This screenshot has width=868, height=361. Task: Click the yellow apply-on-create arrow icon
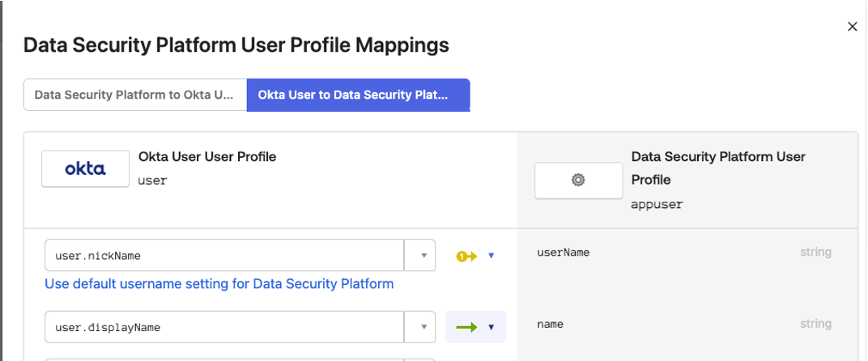point(466,257)
